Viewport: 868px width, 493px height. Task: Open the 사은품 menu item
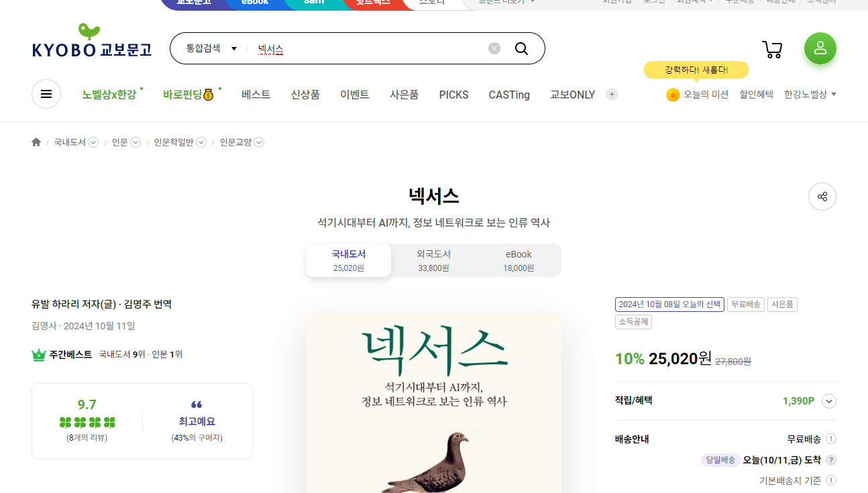click(404, 95)
